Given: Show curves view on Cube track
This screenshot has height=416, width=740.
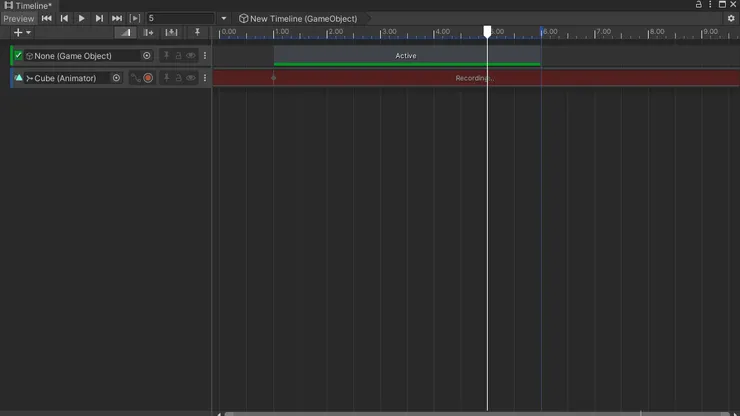Looking at the screenshot, I should click(x=135, y=78).
